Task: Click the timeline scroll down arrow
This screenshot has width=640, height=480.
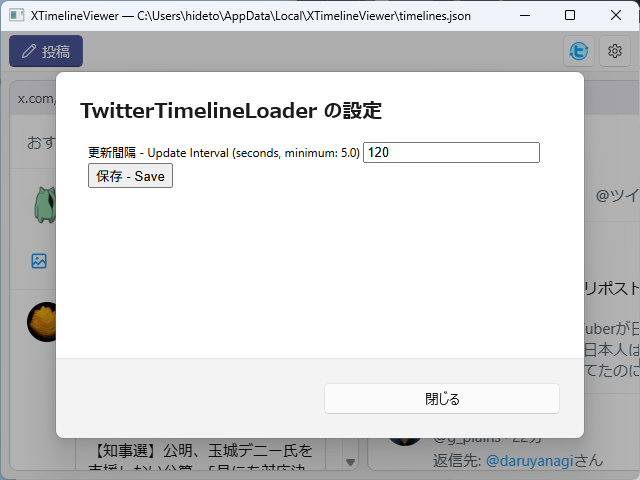Action: click(x=350, y=462)
